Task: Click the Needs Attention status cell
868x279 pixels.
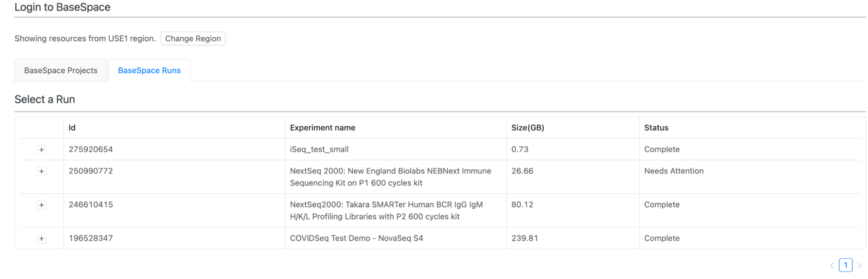Action: point(673,171)
